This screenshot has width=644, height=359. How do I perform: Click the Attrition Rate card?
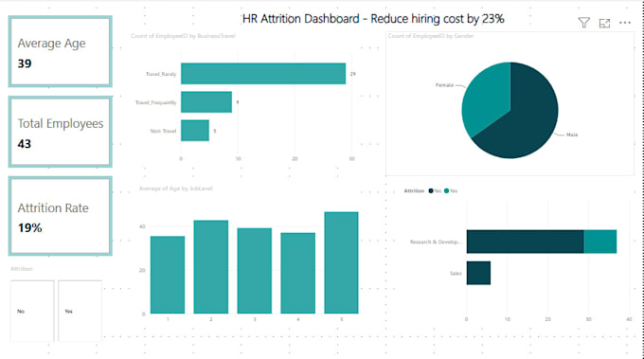pos(61,216)
